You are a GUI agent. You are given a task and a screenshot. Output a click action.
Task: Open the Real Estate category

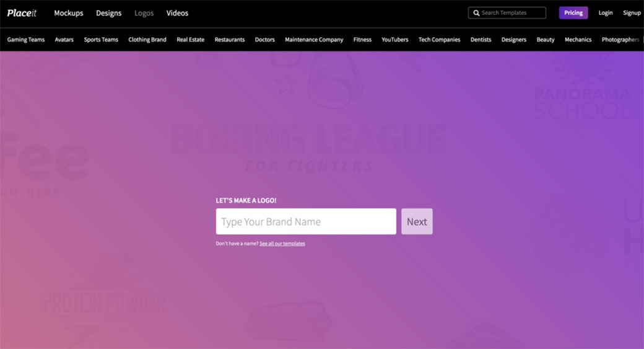(x=190, y=40)
